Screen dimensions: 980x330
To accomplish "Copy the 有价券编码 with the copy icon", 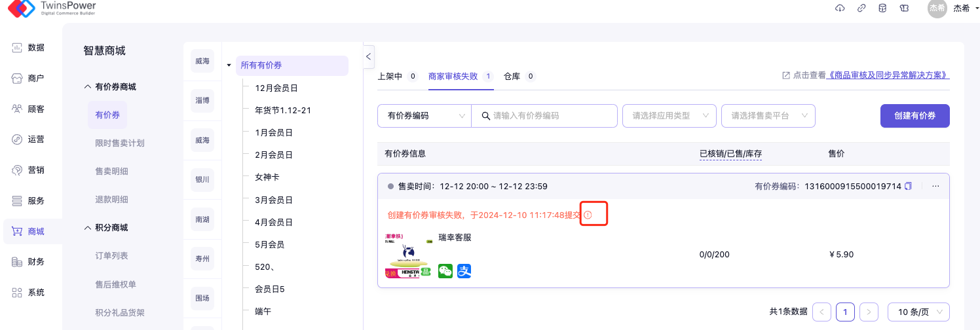I will pos(908,187).
